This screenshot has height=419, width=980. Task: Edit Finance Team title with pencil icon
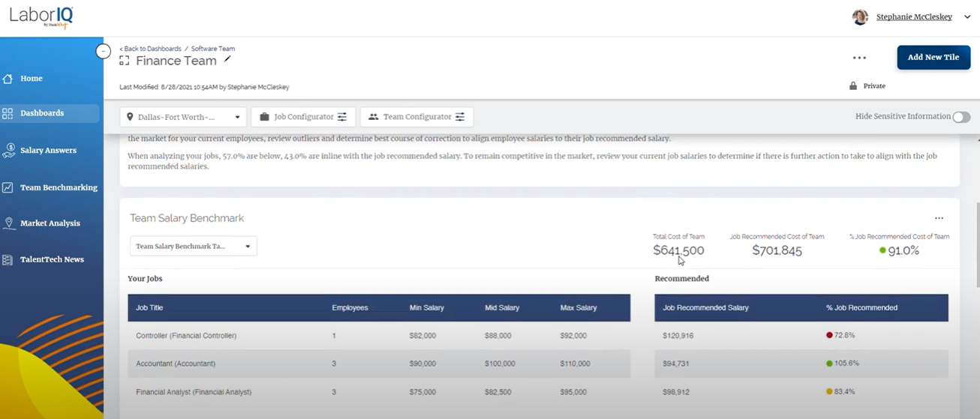click(x=227, y=59)
